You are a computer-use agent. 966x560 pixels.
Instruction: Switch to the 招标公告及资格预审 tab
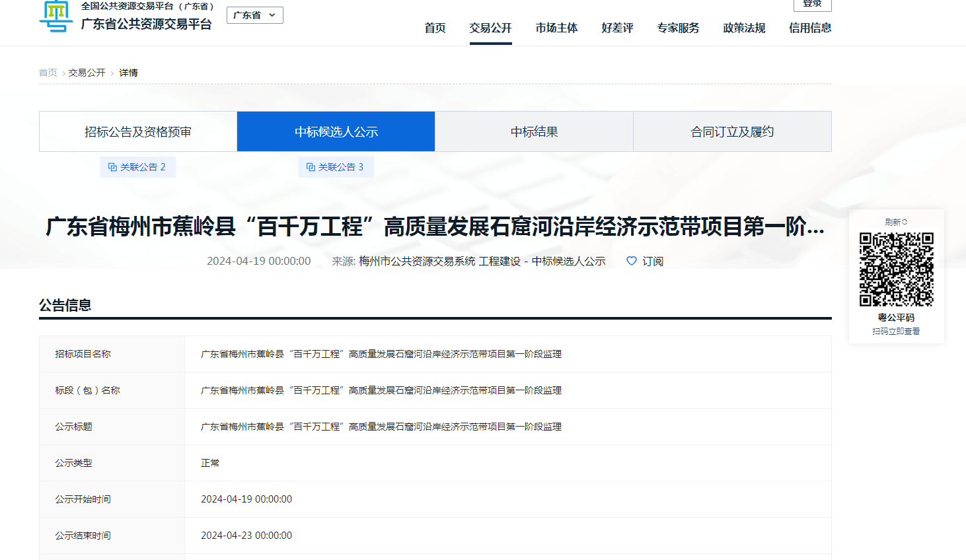click(x=138, y=131)
